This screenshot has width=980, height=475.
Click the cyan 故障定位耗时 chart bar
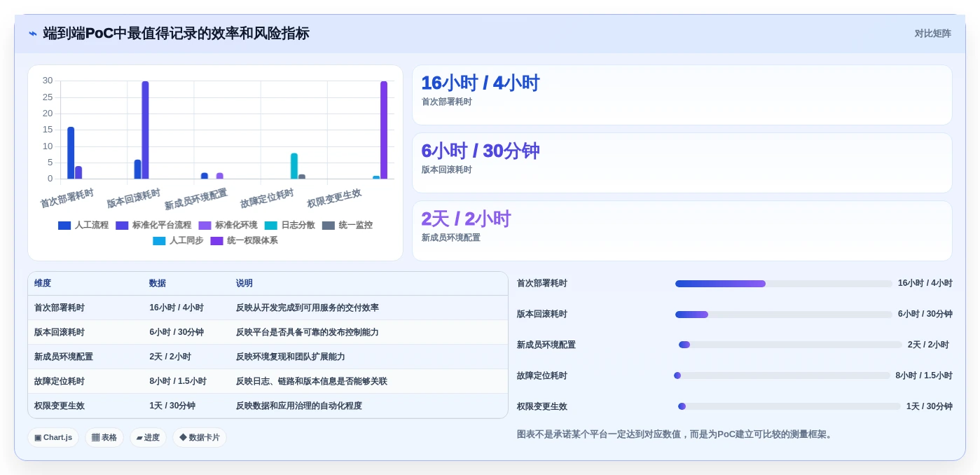(294, 166)
